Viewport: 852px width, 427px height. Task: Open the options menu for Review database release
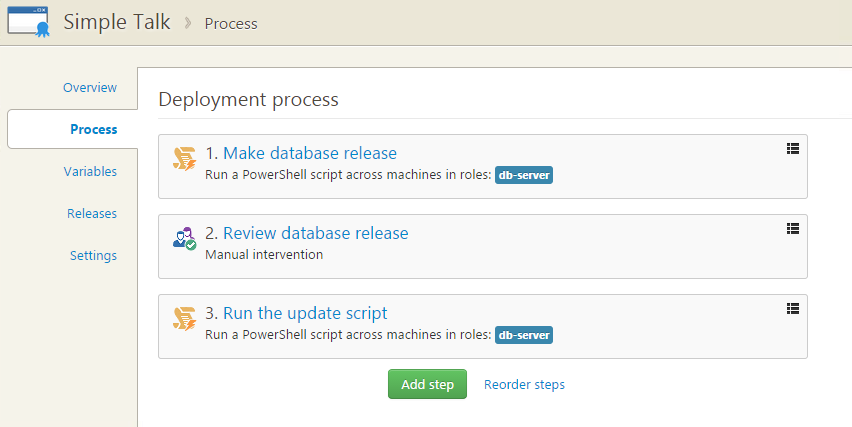coord(793,229)
